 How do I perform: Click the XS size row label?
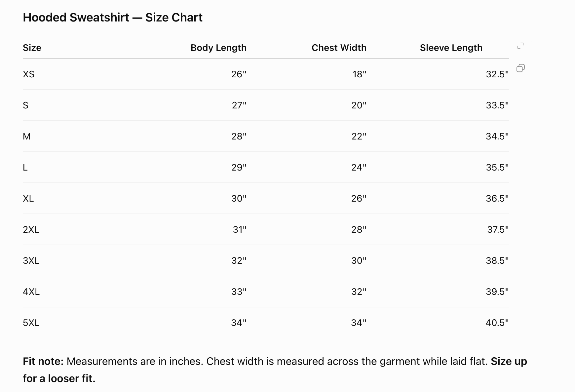tap(29, 74)
